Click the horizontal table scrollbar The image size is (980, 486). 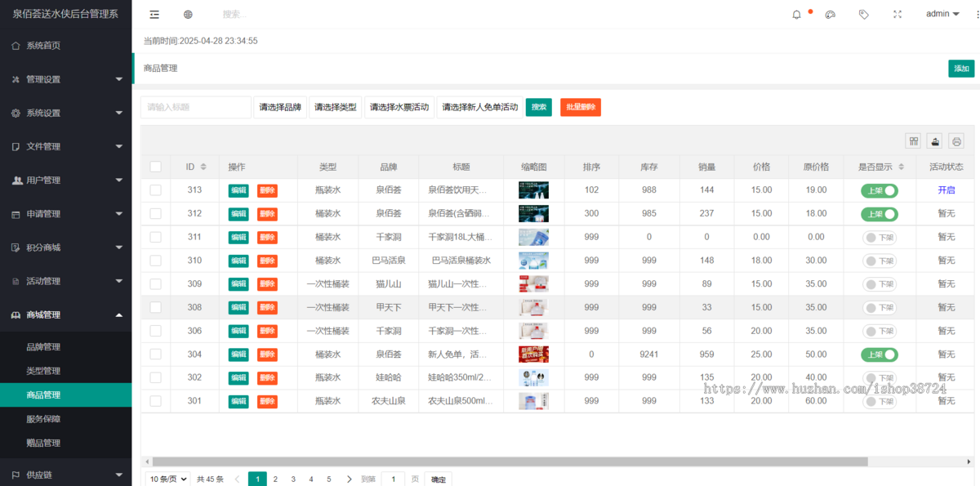510,461
